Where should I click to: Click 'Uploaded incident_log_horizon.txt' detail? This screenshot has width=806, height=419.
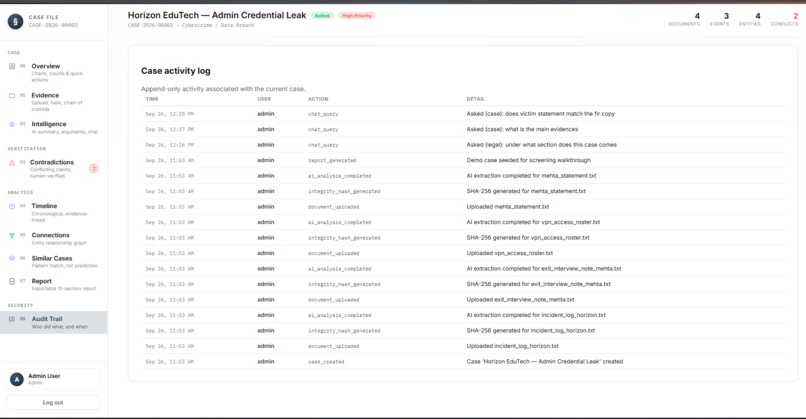pyautogui.click(x=512, y=346)
